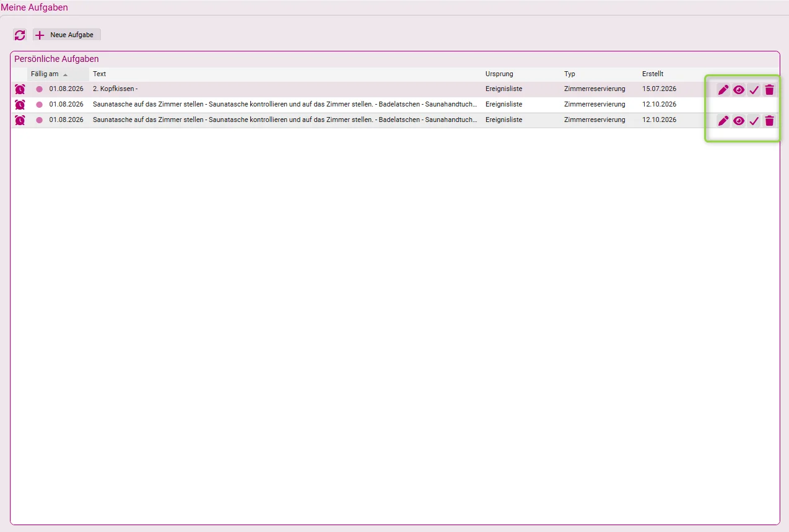Select the task text "2. Kopfkissen -"
The width and height of the screenshot is (789, 532).
pyautogui.click(x=115, y=89)
